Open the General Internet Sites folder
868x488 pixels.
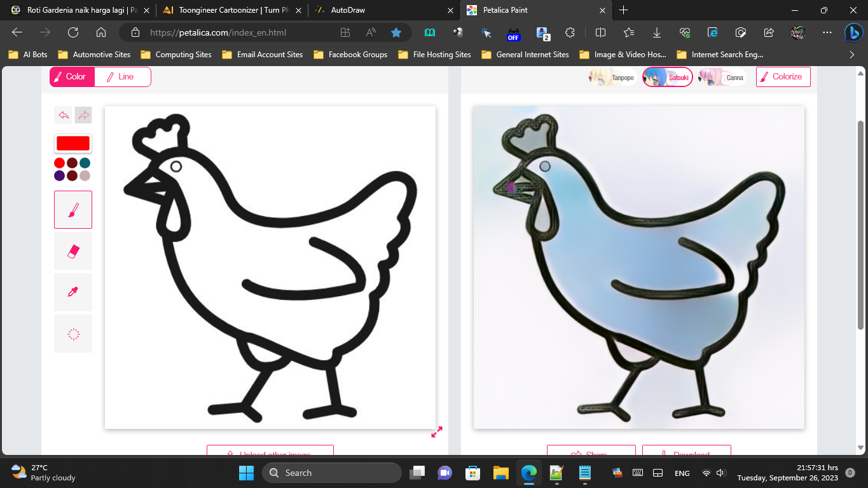[x=525, y=55]
